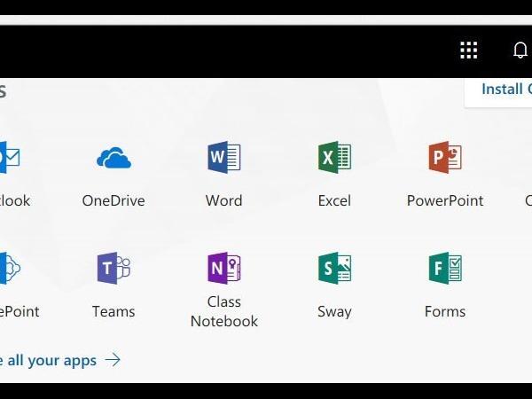
Task: Launch the Forms app icon
Action: (x=445, y=268)
